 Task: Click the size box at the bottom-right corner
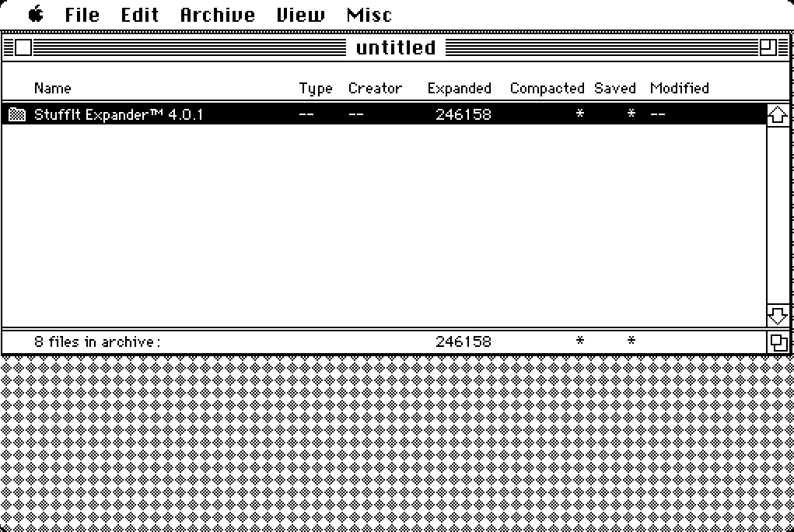point(779,341)
